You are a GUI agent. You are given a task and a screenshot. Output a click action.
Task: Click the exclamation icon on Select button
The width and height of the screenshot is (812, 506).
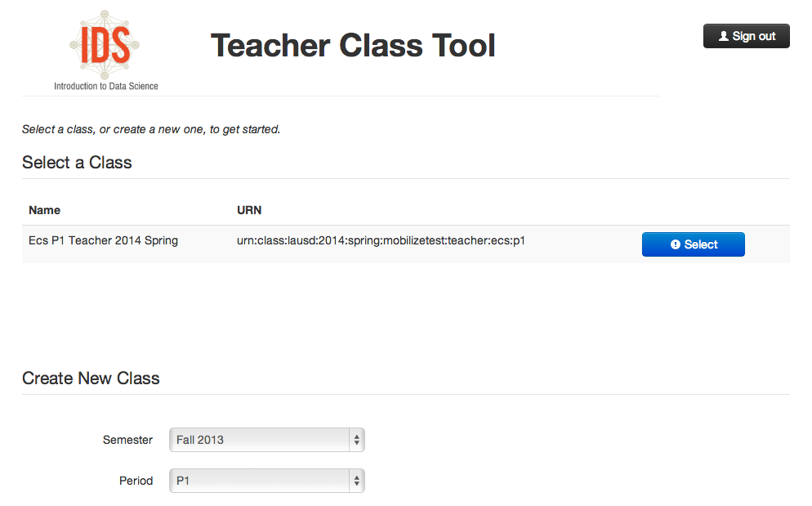(676, 244)
